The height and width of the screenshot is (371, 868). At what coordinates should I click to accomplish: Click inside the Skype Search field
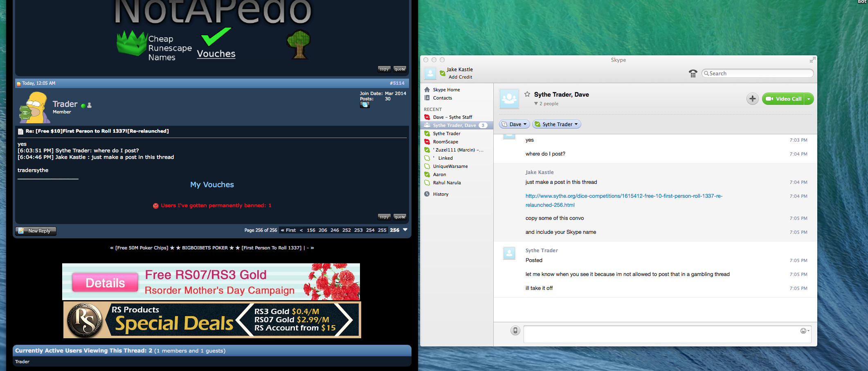click(x=758, y=73)
